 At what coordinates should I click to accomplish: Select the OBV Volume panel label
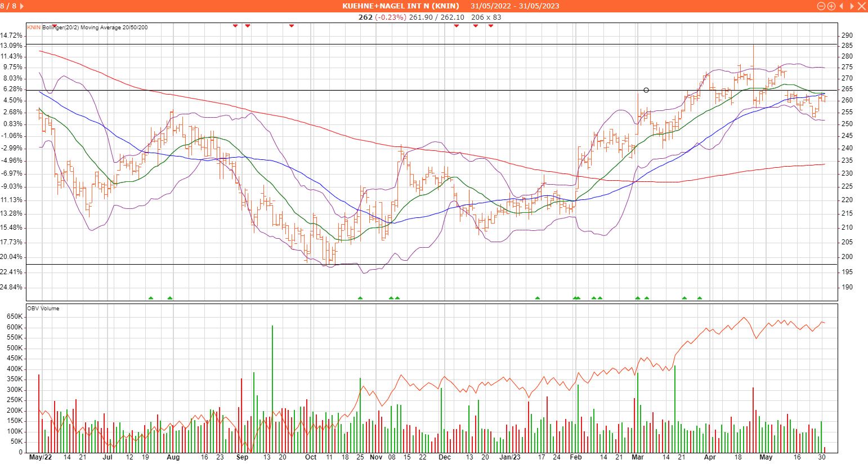click(43, 309)
